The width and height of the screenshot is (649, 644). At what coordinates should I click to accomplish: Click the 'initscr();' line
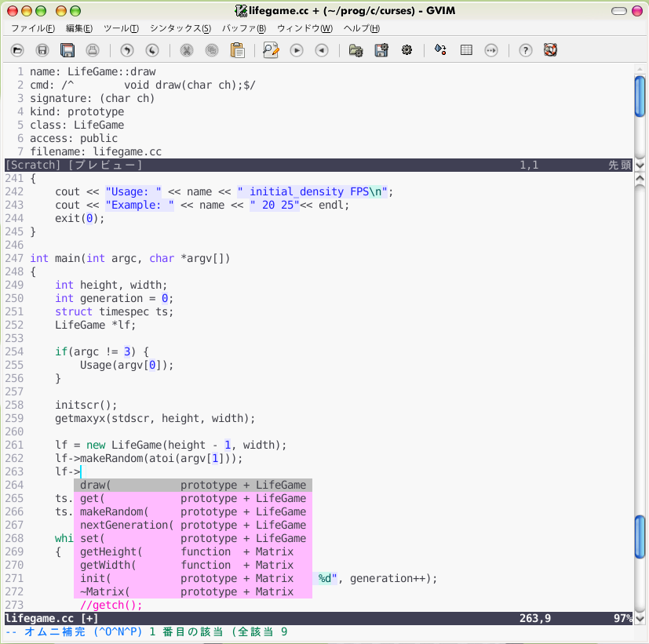click(86, 405)
